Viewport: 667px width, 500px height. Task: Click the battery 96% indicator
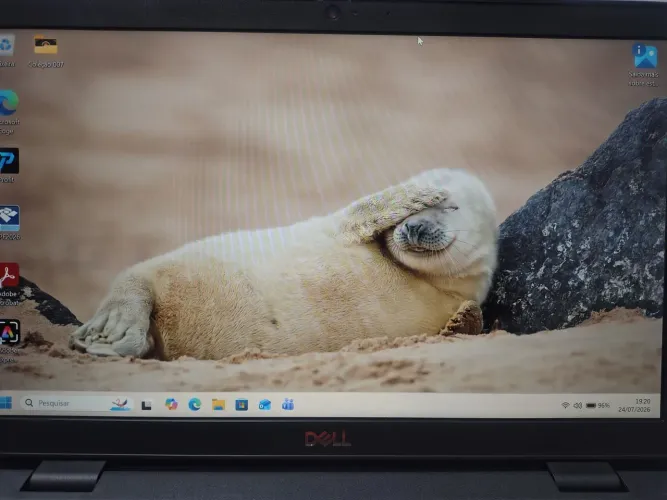[x=598, y=406]
